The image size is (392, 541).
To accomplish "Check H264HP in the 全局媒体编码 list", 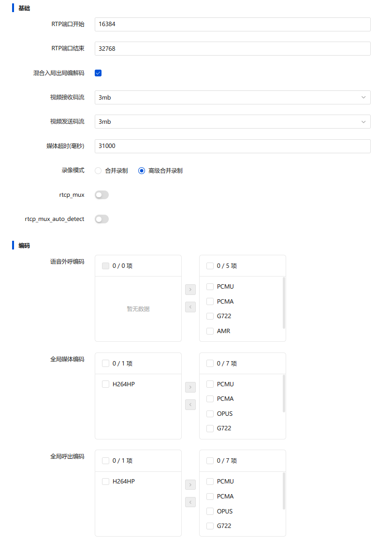I will [105, 384].
